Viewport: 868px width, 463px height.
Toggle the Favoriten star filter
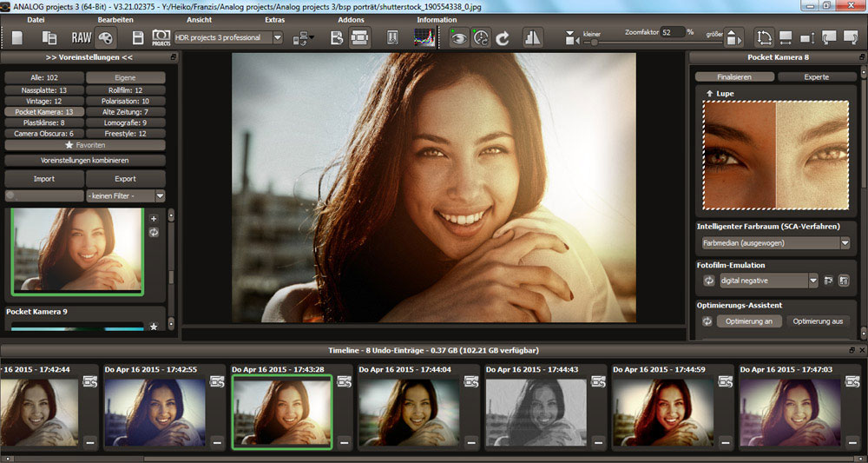click(85, 145)
